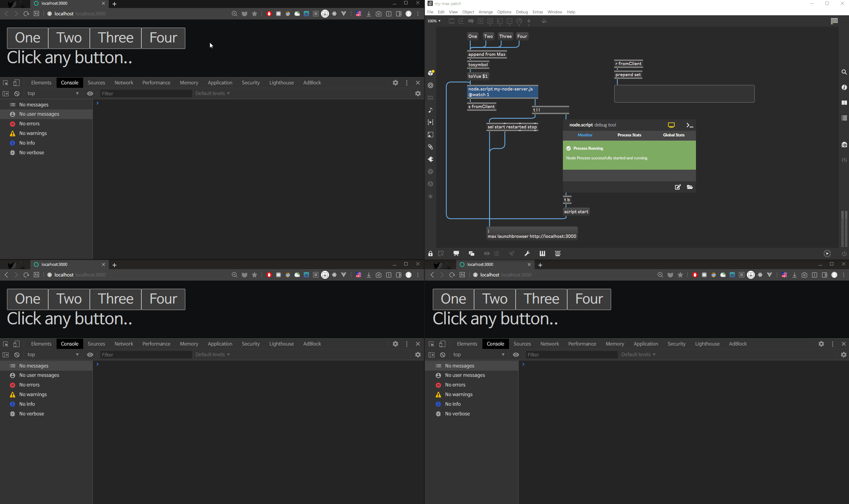Open the audio note browser in Max sidebar

tap(430, 110)
